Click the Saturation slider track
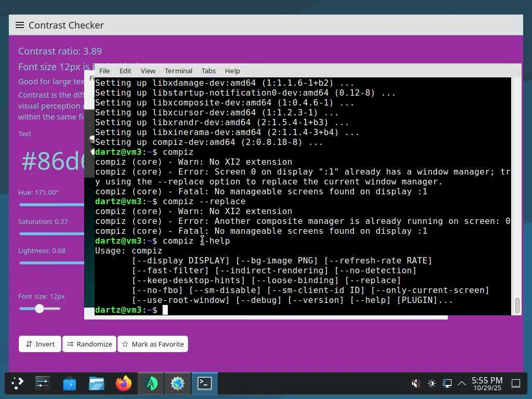This screenshot has height=399, width=532. coord(51,234)
